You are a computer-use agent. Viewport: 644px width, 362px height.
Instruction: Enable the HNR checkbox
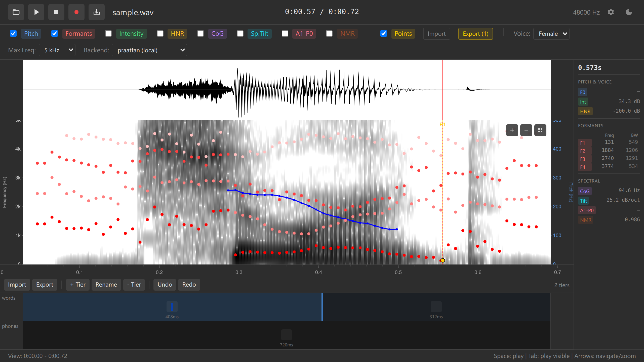160,33
